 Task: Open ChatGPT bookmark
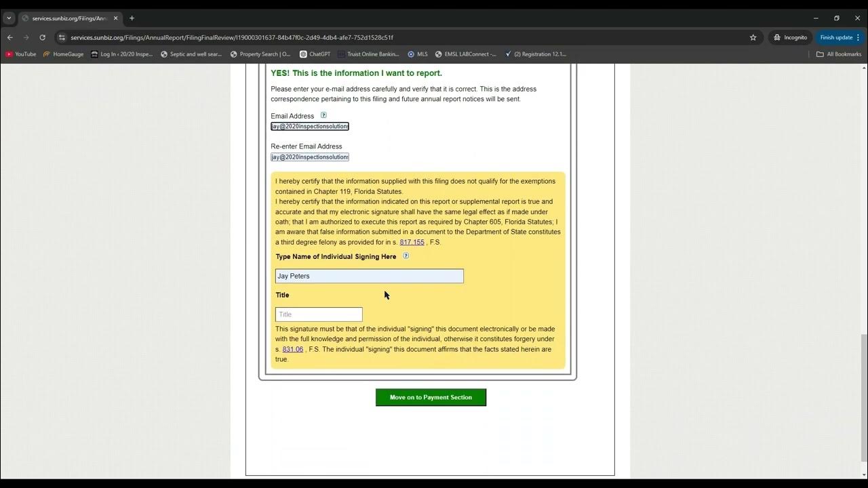pyautogui.click(x=314, y=54)
